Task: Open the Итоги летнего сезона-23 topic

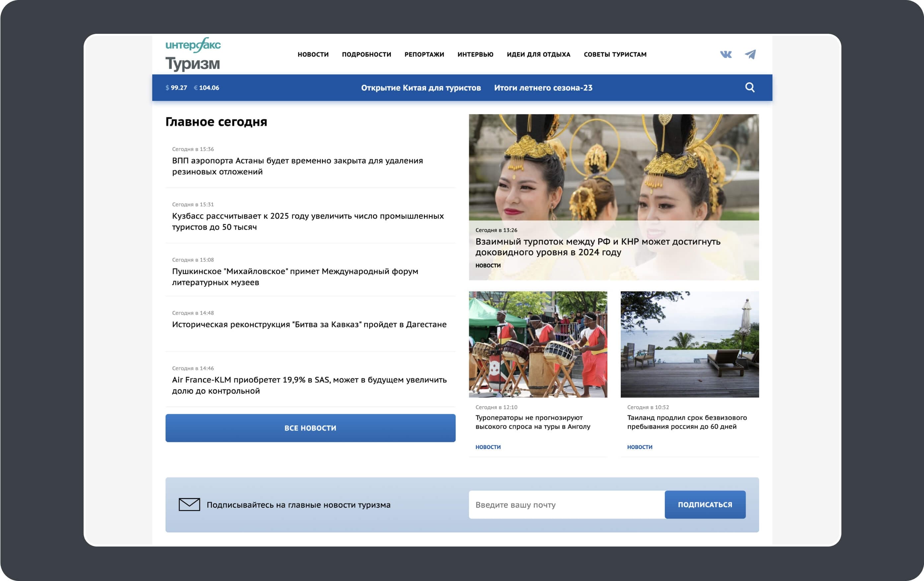Action: [543, 88]
